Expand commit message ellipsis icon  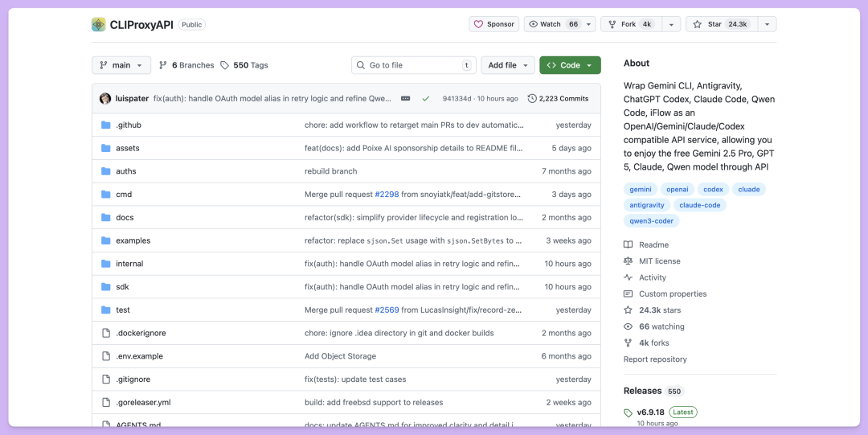[x=405, y=99]
